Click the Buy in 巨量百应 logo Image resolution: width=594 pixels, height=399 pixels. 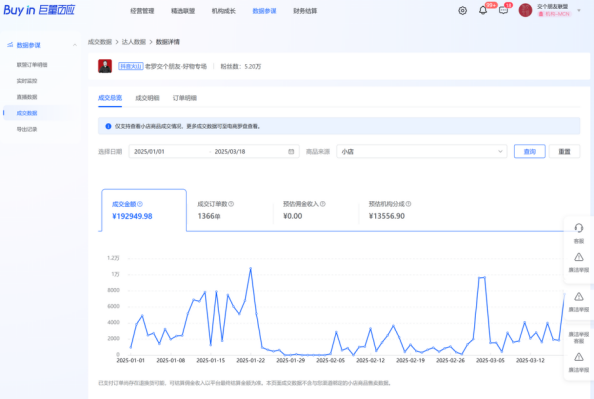tap(39, 10)
